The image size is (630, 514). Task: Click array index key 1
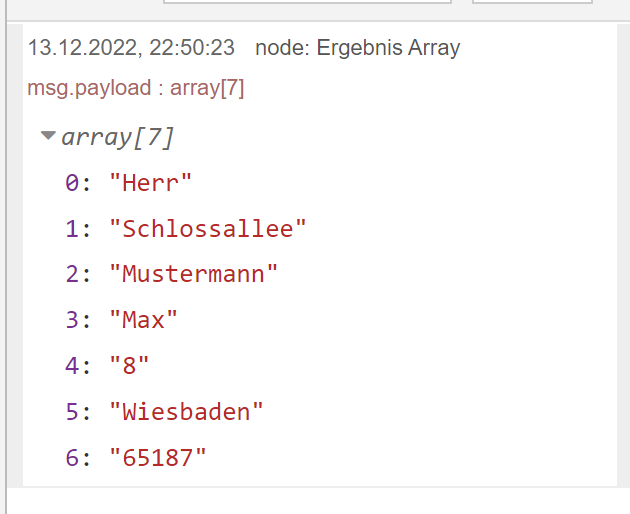(x=72, y=229)
